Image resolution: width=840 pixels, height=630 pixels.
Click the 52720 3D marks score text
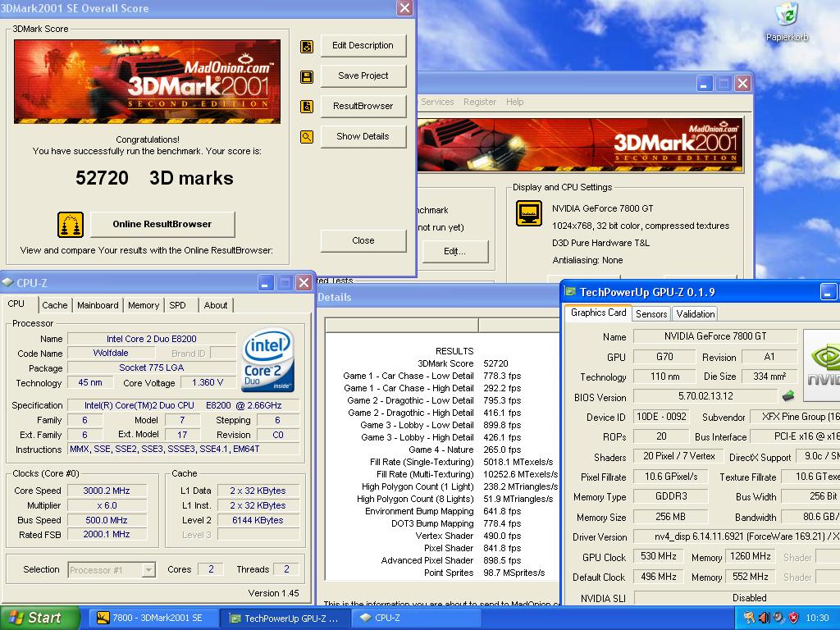(154, 178)
